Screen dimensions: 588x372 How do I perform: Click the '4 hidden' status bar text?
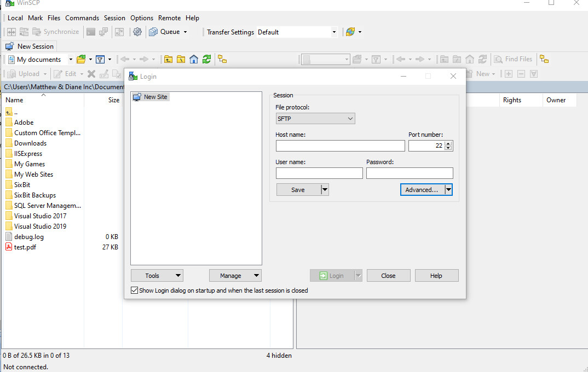coord(279,356)
